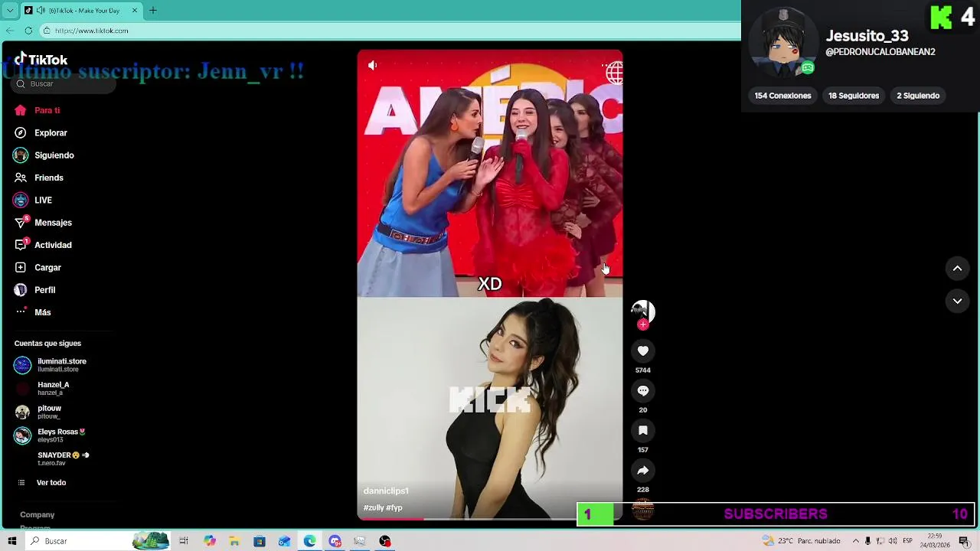Open 18 Seguidores in profile overlay
Viewport: 980px width, 551px height.
(x=854, y=96)
